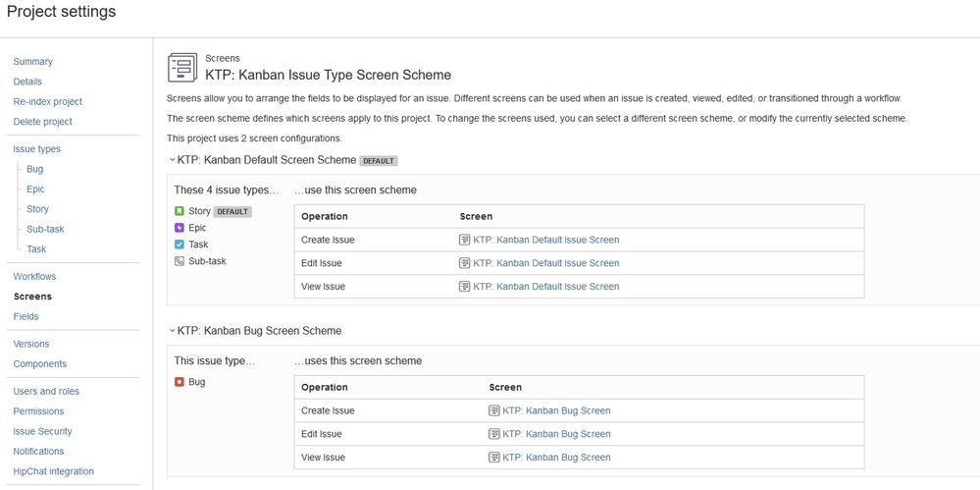980x490 pixels.
Task: Select Sub-task under Issue types
Action: click(x=45, y=229)
